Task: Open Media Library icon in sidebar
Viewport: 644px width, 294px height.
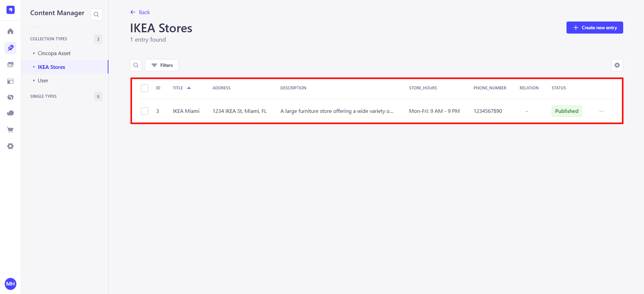Action: [10, 65]
